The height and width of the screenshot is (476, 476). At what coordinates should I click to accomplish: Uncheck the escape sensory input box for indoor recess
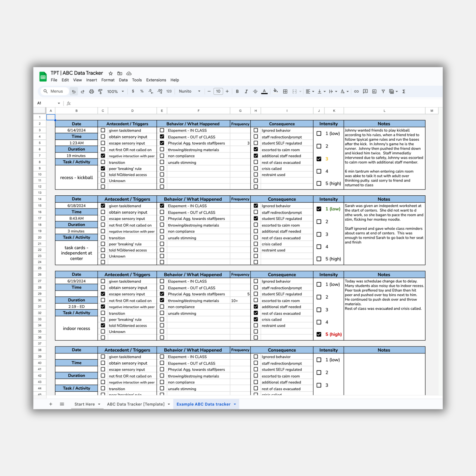tap(103, 294)
